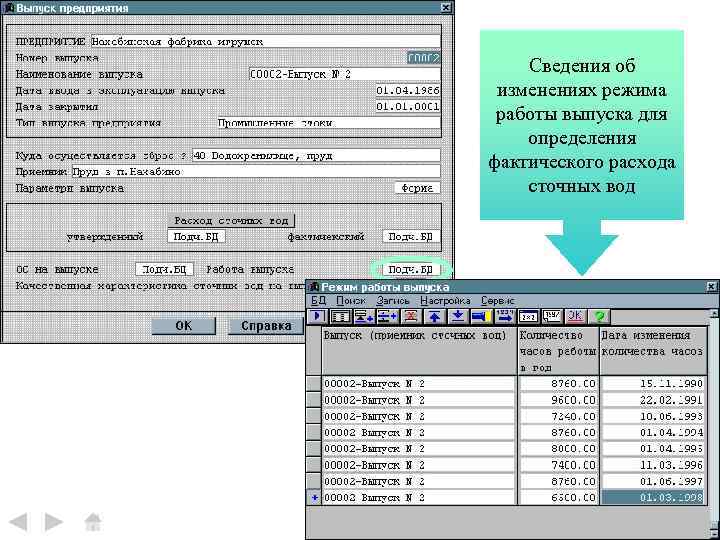Click the ПРЕДПРИЯТИЕ input field

tap(265, 41)
